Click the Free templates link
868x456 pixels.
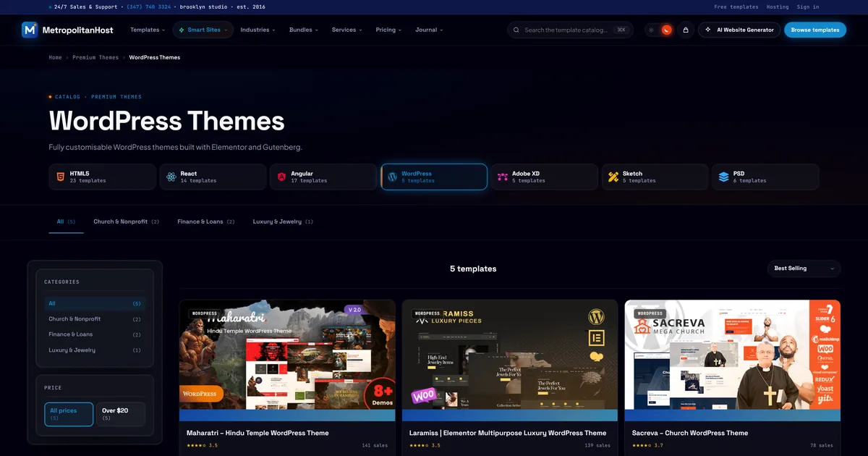point(736,7)
